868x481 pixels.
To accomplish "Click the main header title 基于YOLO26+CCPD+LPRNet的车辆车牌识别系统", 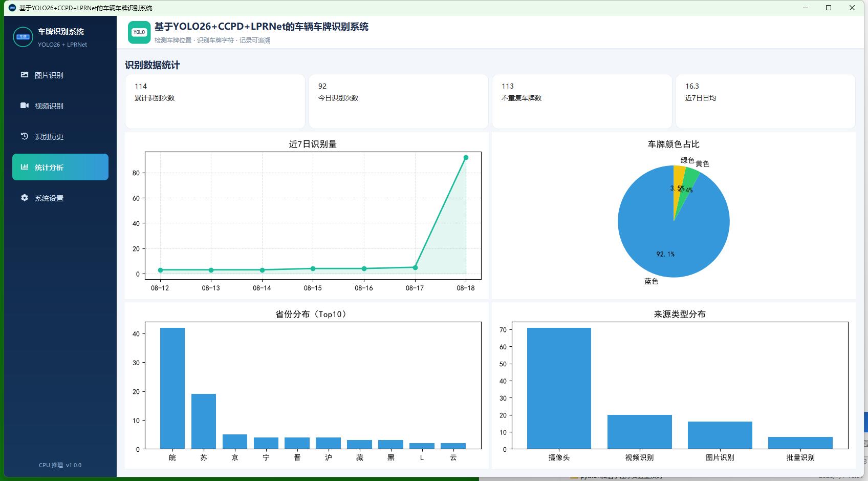I will coord(262,27).
